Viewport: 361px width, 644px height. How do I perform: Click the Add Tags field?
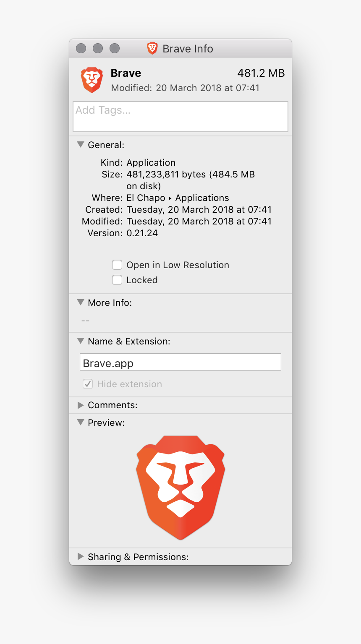click(x=180, y=117)
